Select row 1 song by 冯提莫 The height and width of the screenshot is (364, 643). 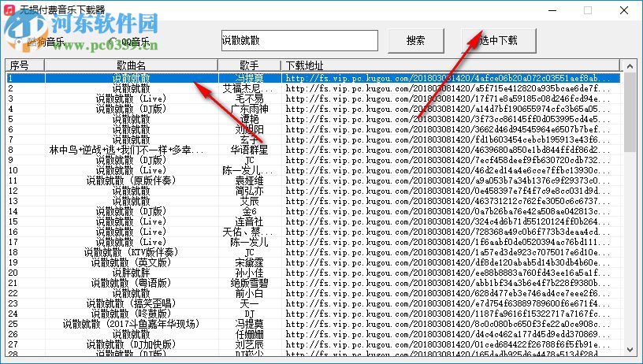pyautogui.click(x=313, y=78)
